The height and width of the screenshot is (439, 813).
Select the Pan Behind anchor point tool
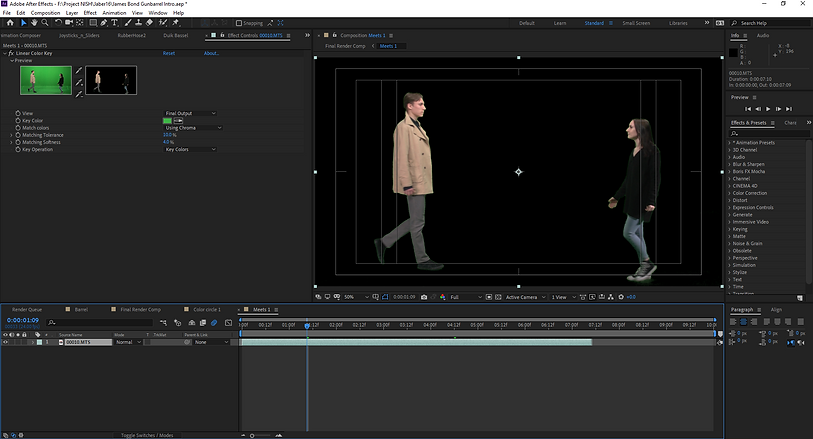(x=80, y=23)
